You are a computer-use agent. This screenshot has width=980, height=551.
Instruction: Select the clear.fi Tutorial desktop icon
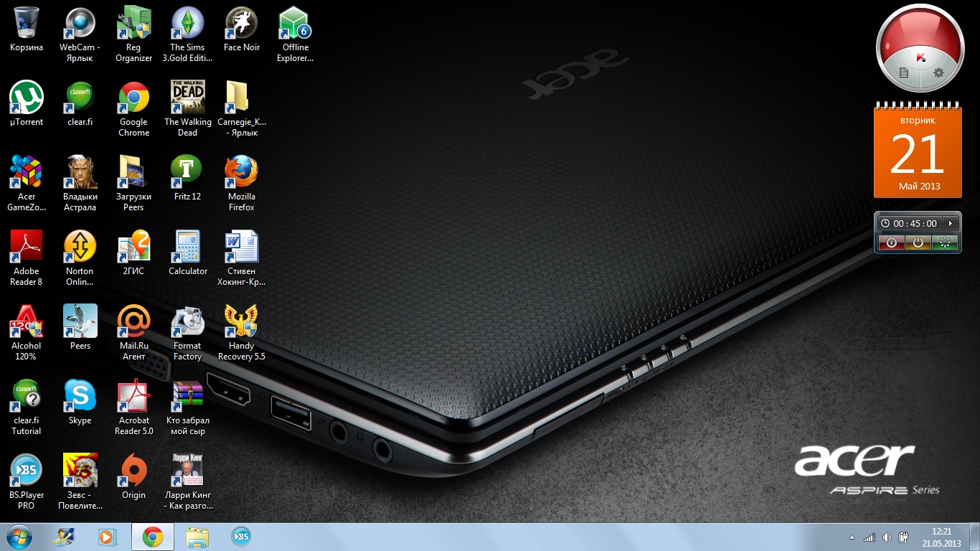[27, 408]
